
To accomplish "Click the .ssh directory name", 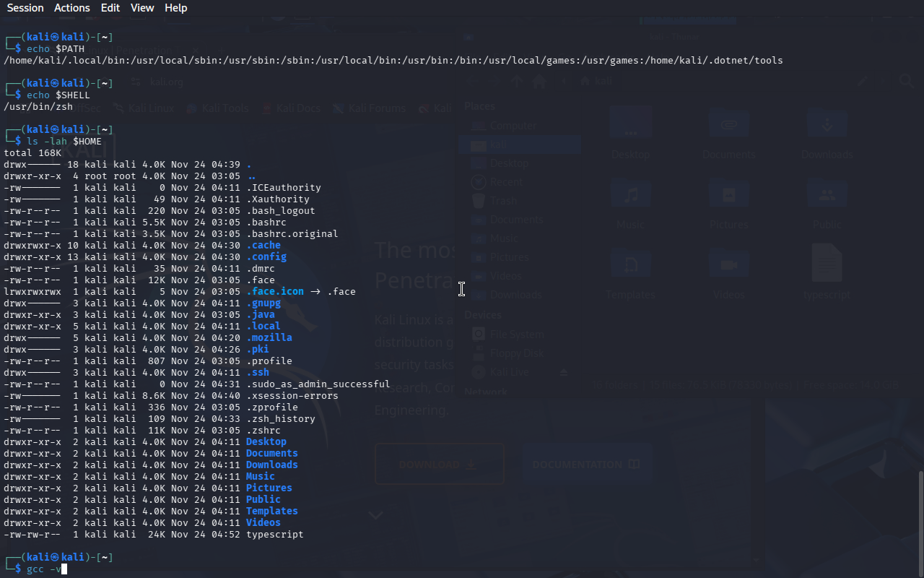I will point(257,373).
